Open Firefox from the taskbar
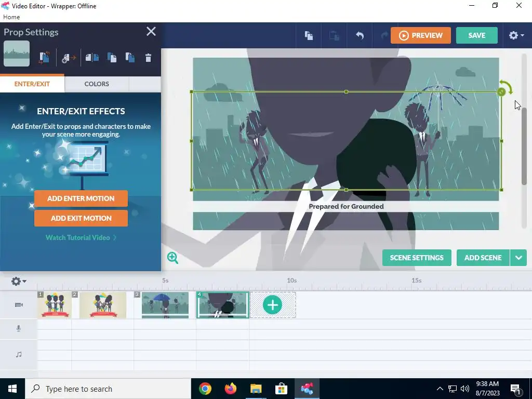 230,389
